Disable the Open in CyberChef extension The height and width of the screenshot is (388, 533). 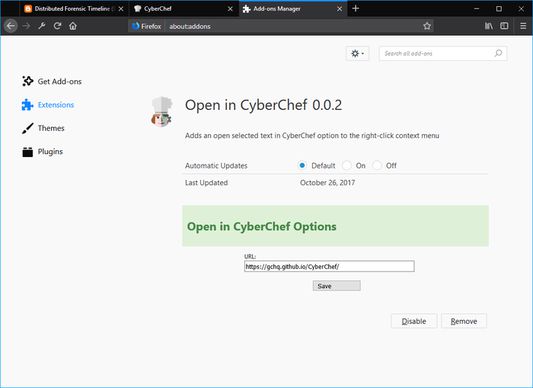click(x=414, y=321)
